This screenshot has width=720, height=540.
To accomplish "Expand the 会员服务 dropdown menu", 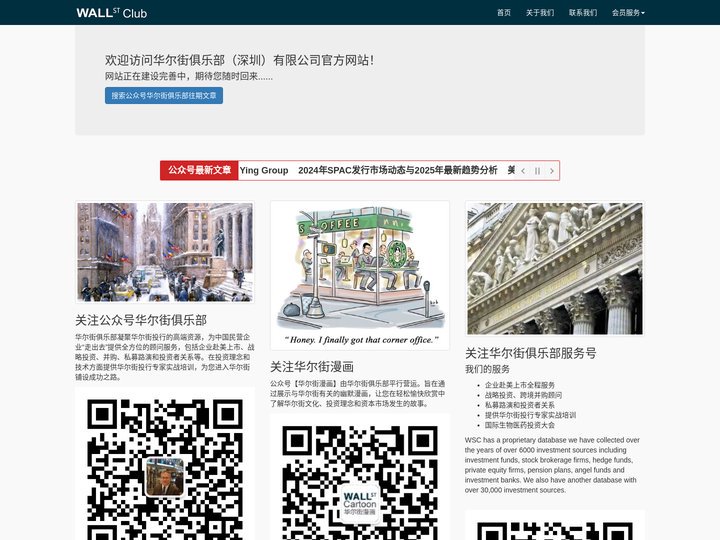I will tap(628, 12).
